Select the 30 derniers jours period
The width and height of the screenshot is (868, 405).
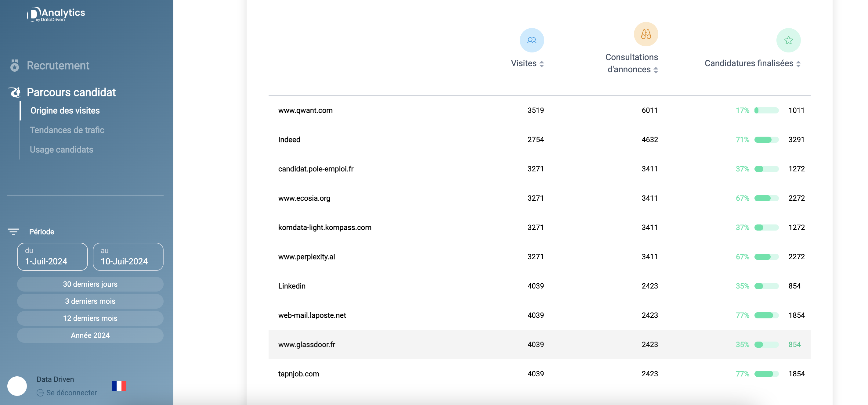point(90,284)
